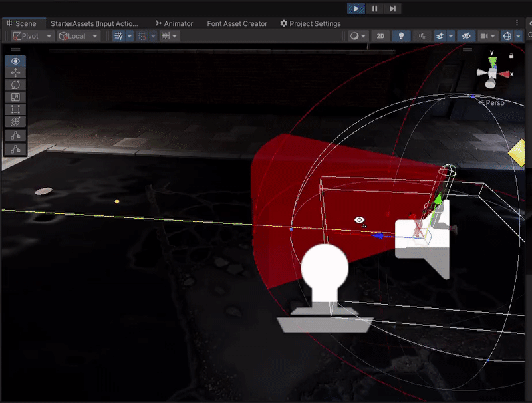Screen dimensions: 532x403
Task: Click the white camera gizmo icon
Action: click(x=422, y=239)
